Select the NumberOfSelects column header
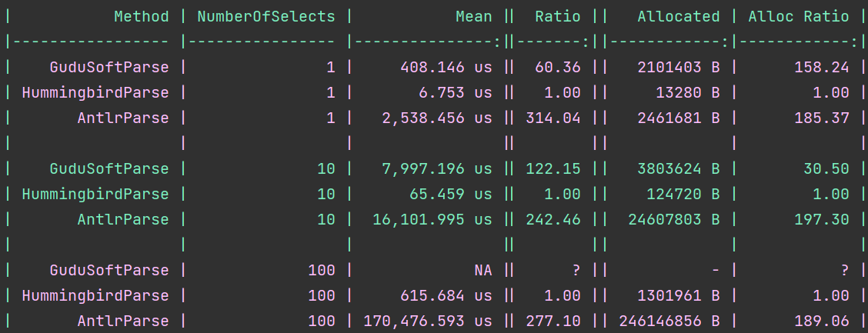Screen dimensions: 868x333 click(x=266, y=16)
